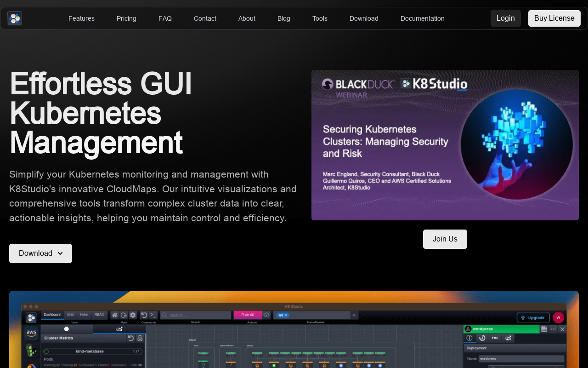Open the Documentation link
588x368 pixels.
point(423,18)
